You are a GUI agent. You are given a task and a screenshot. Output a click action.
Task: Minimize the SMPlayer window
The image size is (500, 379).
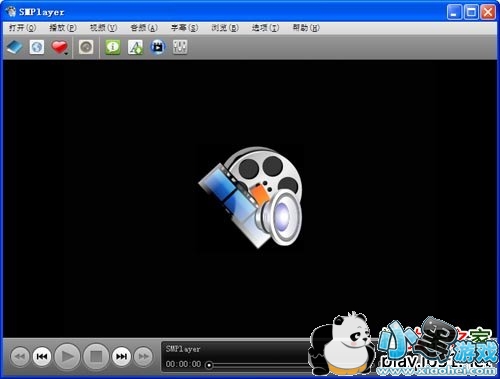coord(454,12)
